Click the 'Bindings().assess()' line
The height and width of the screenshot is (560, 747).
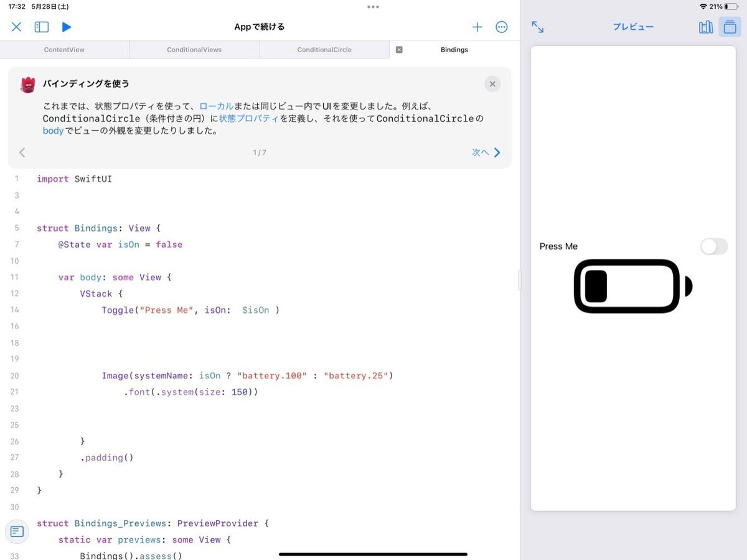click(x=131, y=556)
